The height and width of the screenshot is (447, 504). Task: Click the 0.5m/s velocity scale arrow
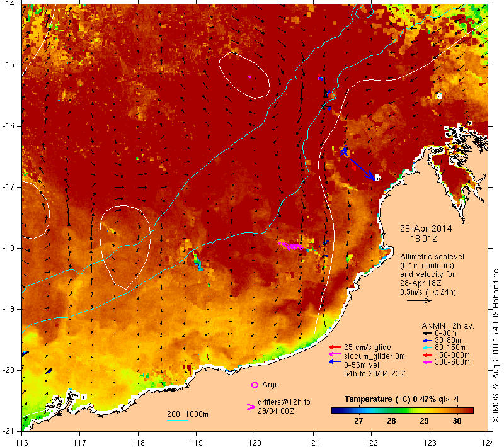[x=419, y=301]
